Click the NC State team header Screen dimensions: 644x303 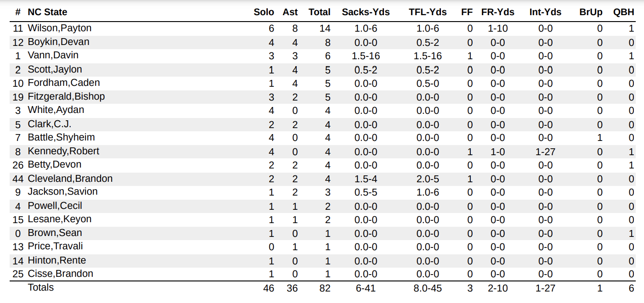pyautogui.click(x=47, y=12)
